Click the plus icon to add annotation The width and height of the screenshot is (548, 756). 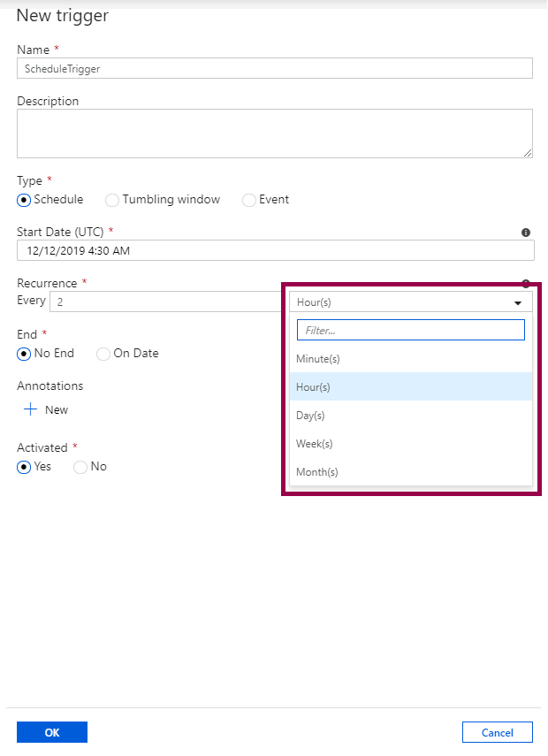coord(29,409)
